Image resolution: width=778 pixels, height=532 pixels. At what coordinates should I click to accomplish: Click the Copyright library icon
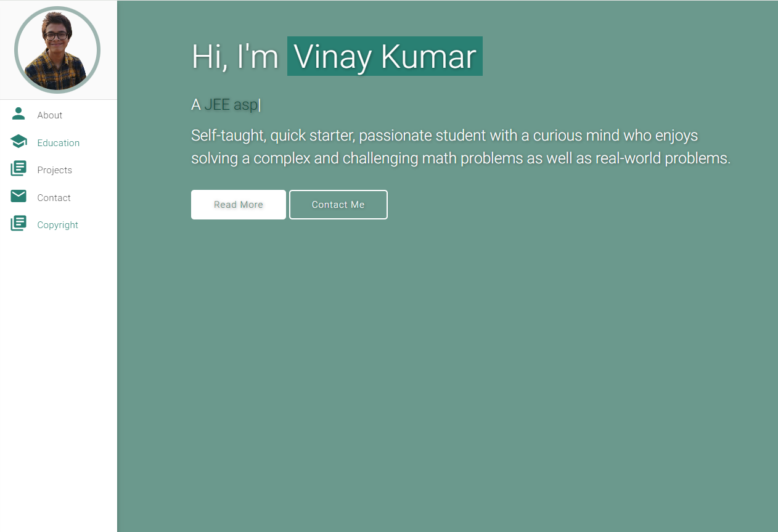pos(18,223)
